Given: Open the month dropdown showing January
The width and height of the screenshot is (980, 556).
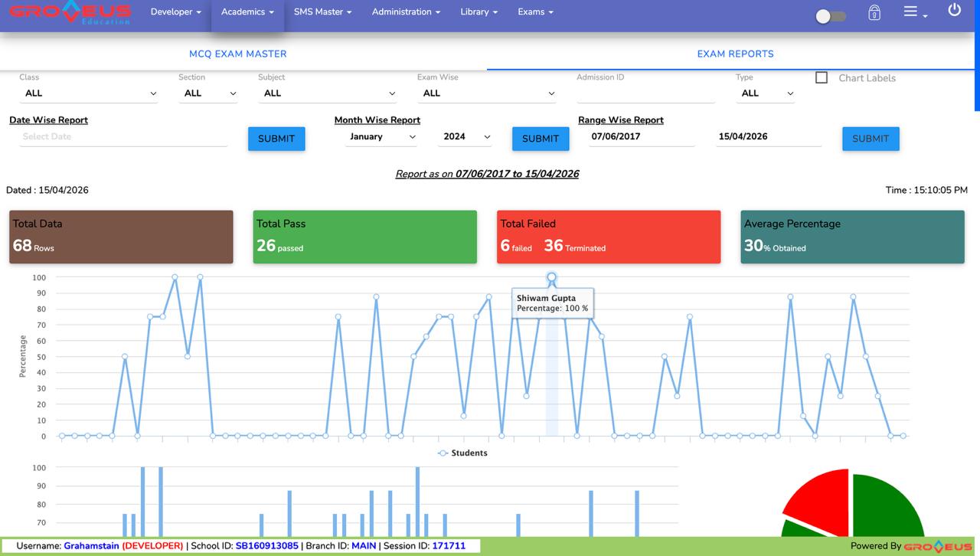Looking at the screenshot, I should pos(381,137).
